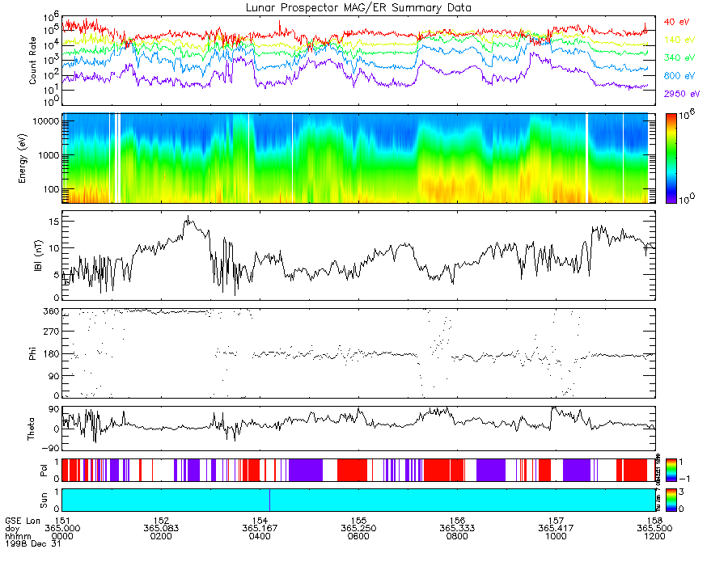This screenshot has height=566, width=728.
Task: Click the 40 eV red legend label
Action: click(x=676, y=23)
